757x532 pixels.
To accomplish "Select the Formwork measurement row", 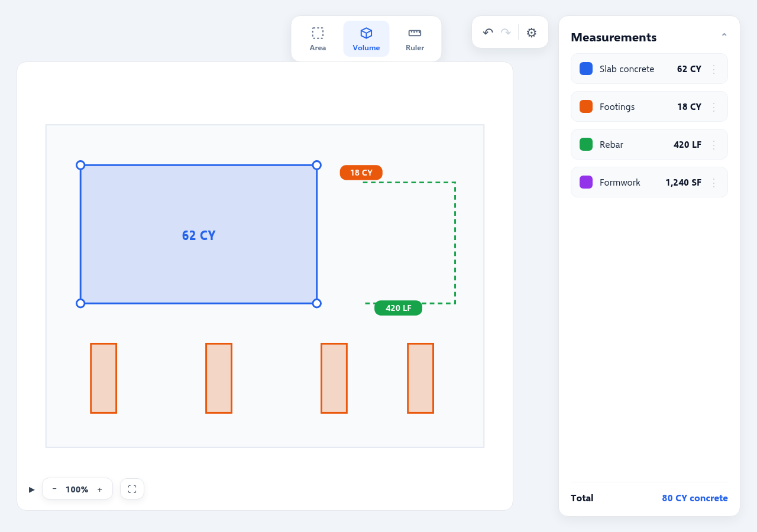I will click(649, 182).
